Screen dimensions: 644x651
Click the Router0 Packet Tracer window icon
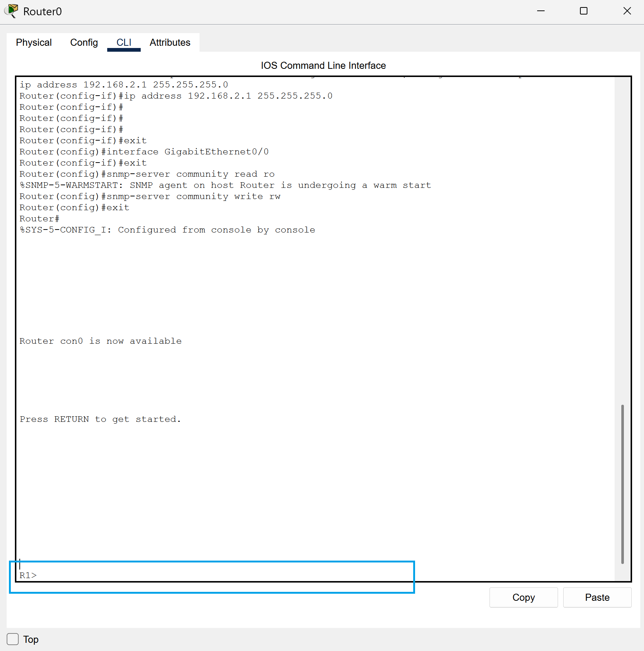pos(12,11)
